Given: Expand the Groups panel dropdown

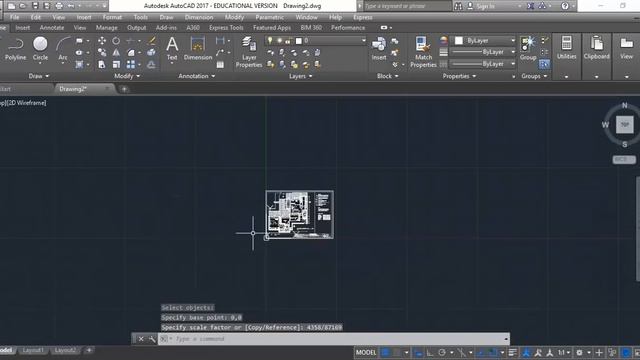Looking at the screenshot, I should point(534,76).
